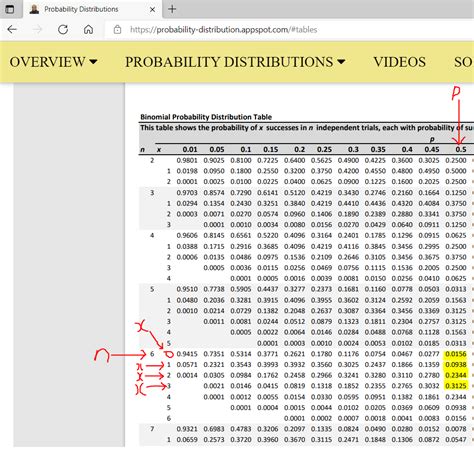Select the 0.7290 table cell
Screen dimensions: 474x453
[x=241, y=193]
